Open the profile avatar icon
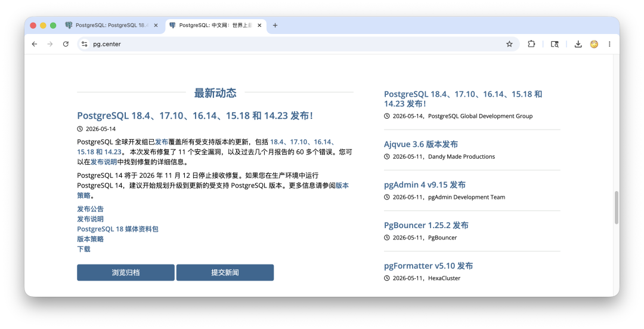Image resolution: width=644 pixels, height=329 pixels. click(x=594, y=44)
